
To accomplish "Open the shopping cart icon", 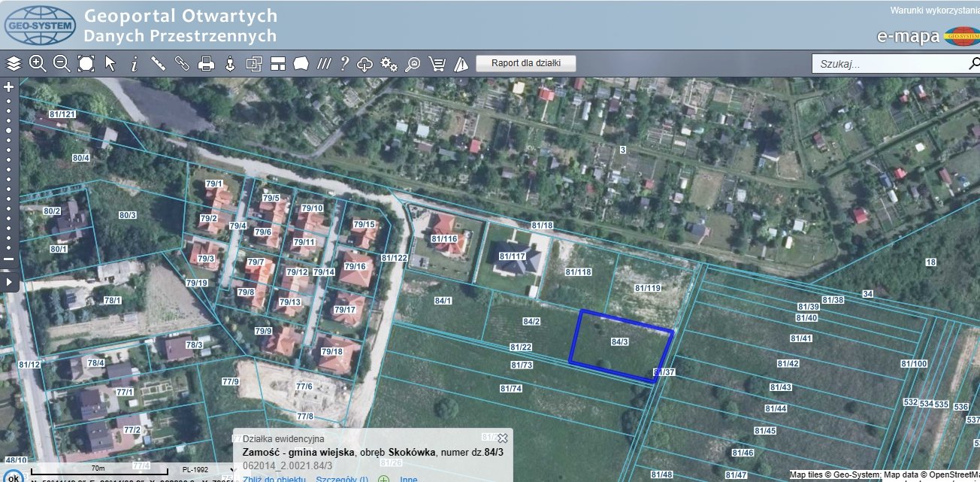I will 437,63.
